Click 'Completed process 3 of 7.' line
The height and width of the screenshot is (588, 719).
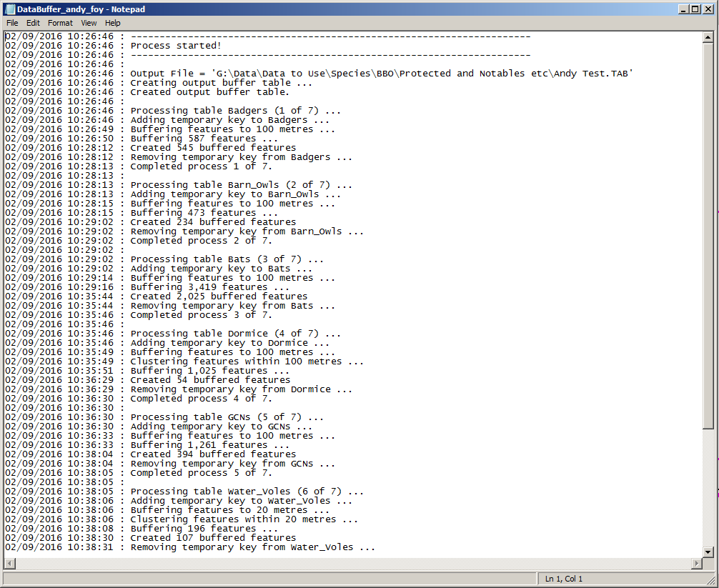[202, 315]
